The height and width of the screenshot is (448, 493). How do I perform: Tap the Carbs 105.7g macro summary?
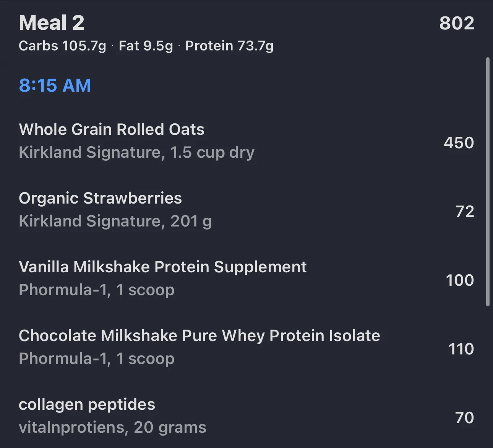[62, 46]
